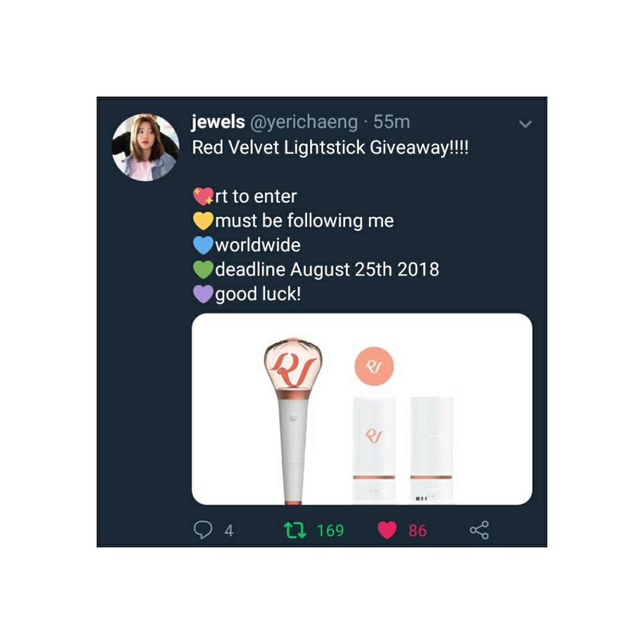Click the round RV logo in the image
Image resolution: width=644 pixels, height=644 pixels.
[374, 367]
